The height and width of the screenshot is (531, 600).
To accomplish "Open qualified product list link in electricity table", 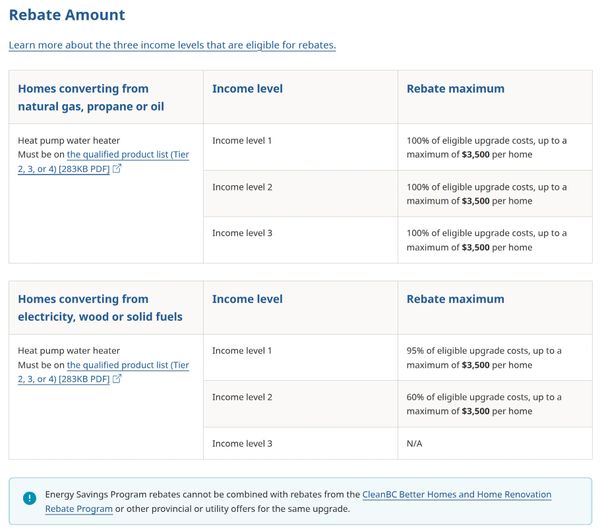I will point(128,365).
